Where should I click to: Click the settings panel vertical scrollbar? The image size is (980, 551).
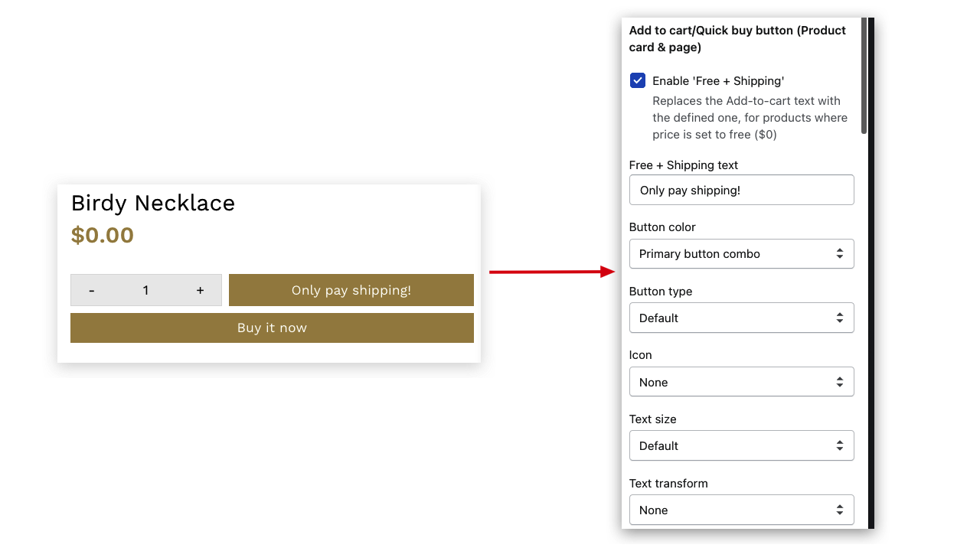pos(864,77)
